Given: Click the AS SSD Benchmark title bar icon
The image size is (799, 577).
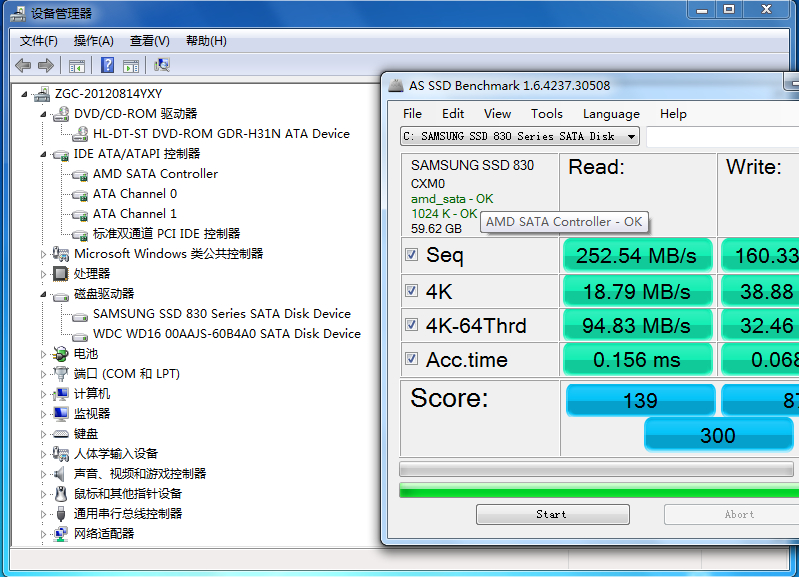Looking at the screenshot, I should point(396,86).
